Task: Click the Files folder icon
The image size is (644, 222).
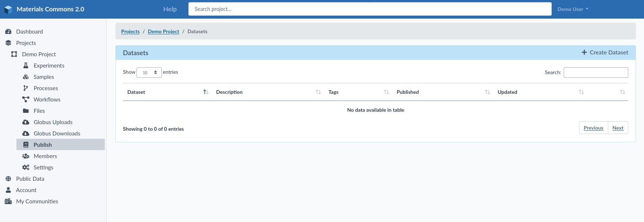Action: click(x=26, y=111)
